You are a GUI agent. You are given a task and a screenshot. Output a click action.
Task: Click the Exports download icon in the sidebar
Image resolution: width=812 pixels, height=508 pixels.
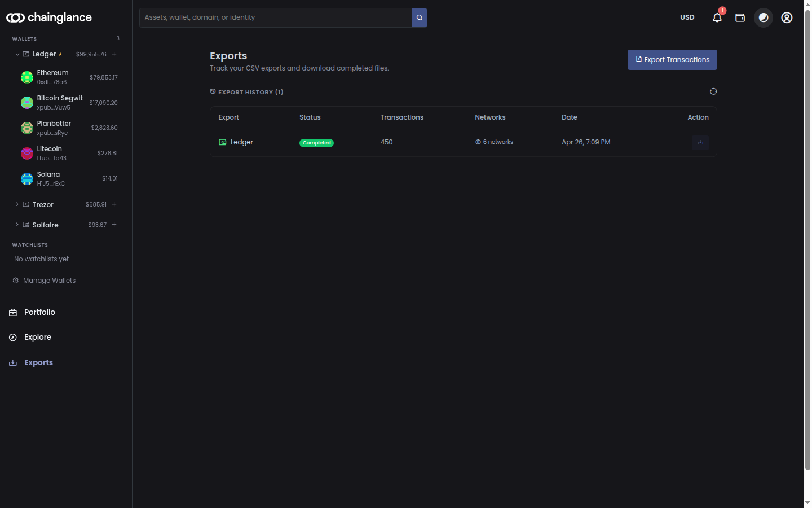tap(13, 362)
